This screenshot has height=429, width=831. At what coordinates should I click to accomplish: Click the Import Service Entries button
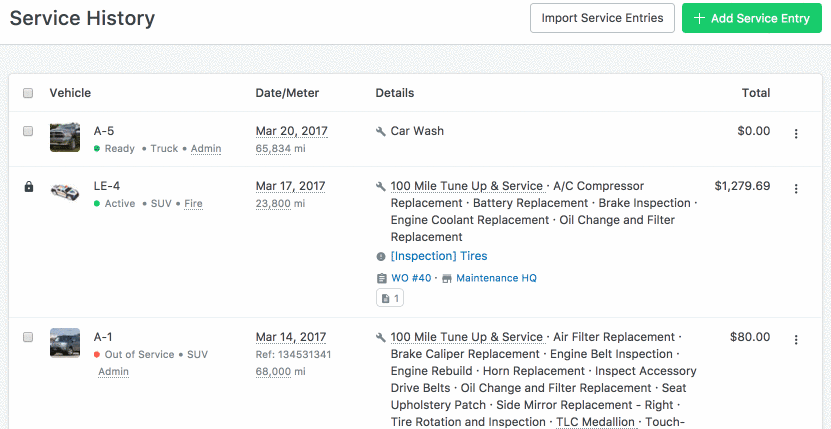[x=602, y=18]
